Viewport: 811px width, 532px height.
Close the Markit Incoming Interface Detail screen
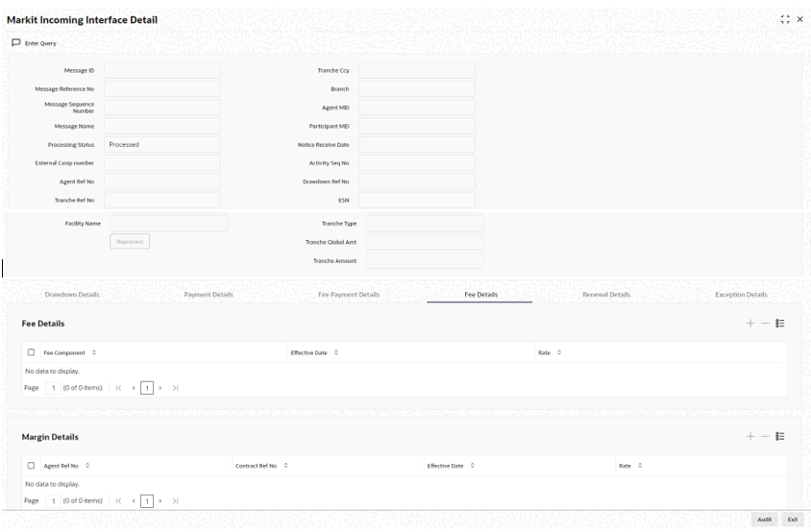(x=800, y=19)
